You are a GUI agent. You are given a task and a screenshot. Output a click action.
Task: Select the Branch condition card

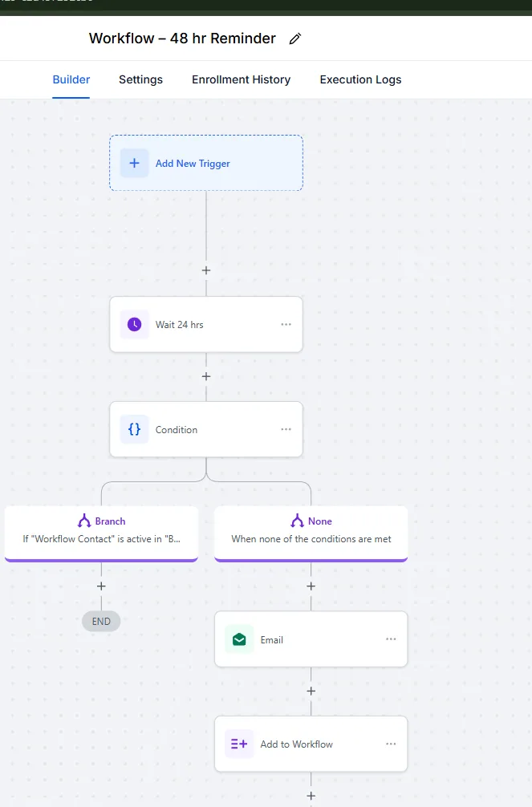[x=101, y=533]
